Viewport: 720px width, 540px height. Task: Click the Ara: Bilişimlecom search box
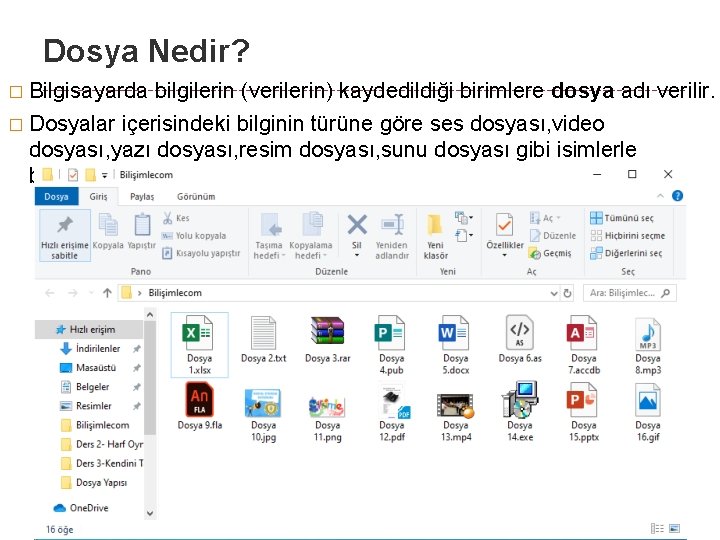click(630, 293)
